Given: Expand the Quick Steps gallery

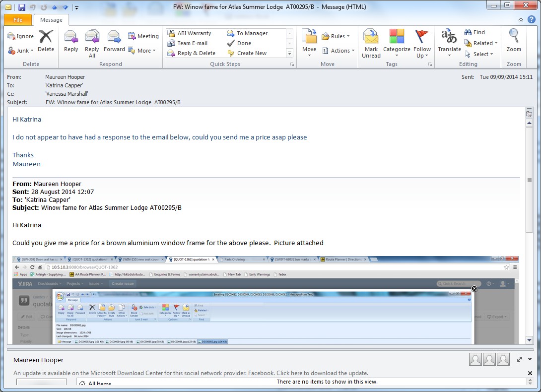Looking at the screenshot, I should tap(290, 53).
